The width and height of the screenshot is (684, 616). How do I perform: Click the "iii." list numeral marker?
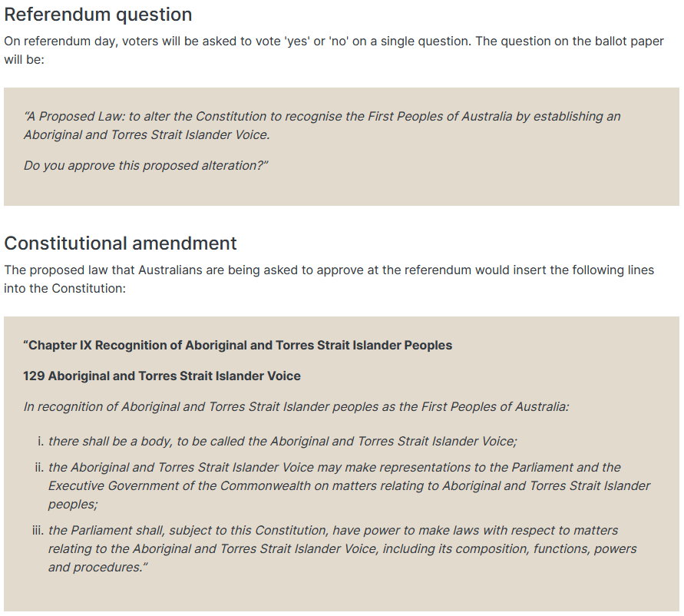(x=38, y=530)
